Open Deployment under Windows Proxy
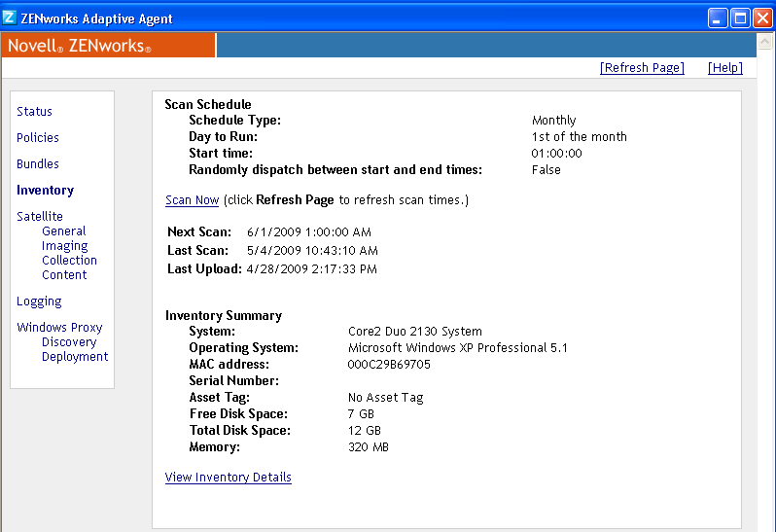The image size is (776, 532). pos(75,357)
